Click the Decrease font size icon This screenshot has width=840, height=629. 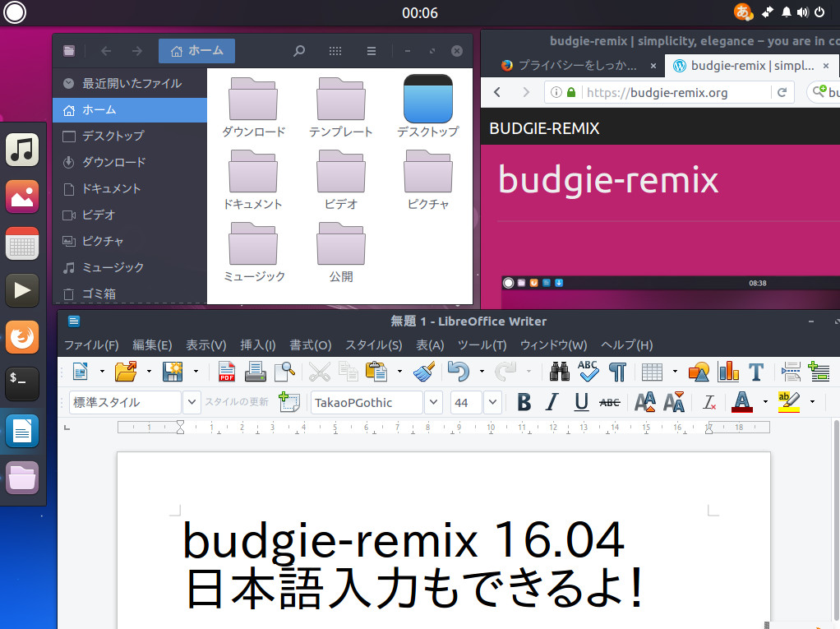[674, 402]
